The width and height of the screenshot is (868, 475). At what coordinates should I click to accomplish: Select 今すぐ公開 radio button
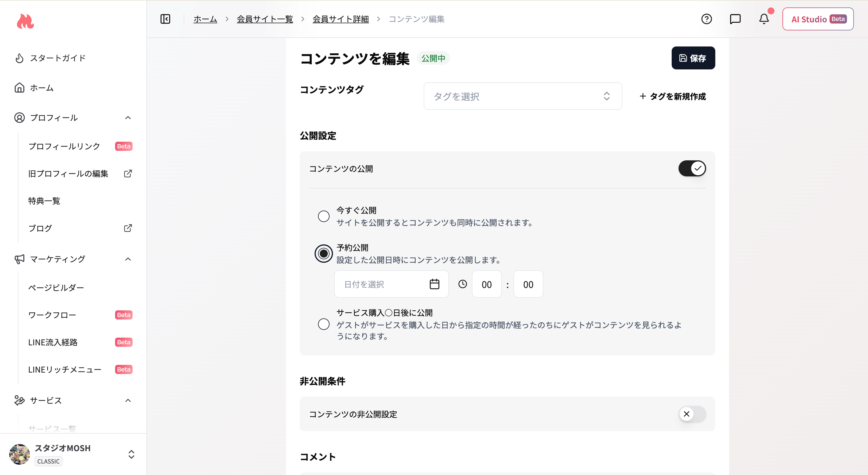(323, 216)
